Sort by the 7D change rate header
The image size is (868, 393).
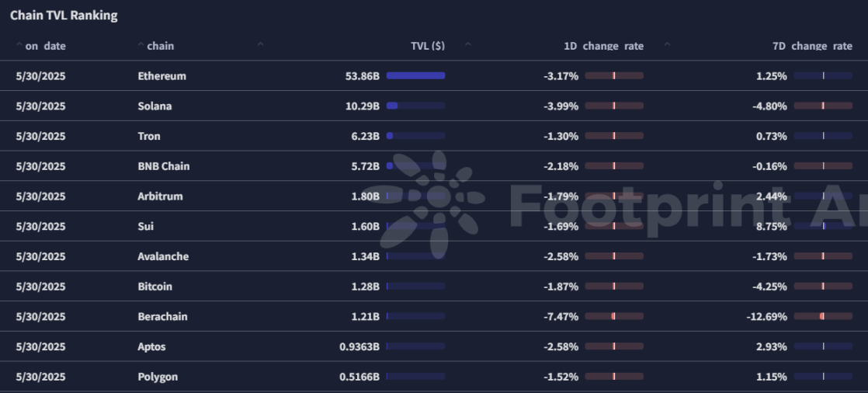[x=812, y=46]
